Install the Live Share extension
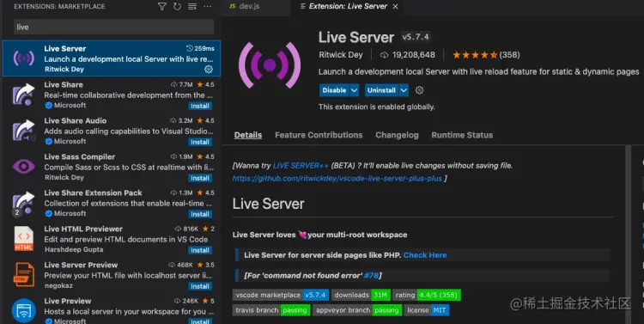The width and height of the screenshot is (644, 324). click(x=200, y=106)
